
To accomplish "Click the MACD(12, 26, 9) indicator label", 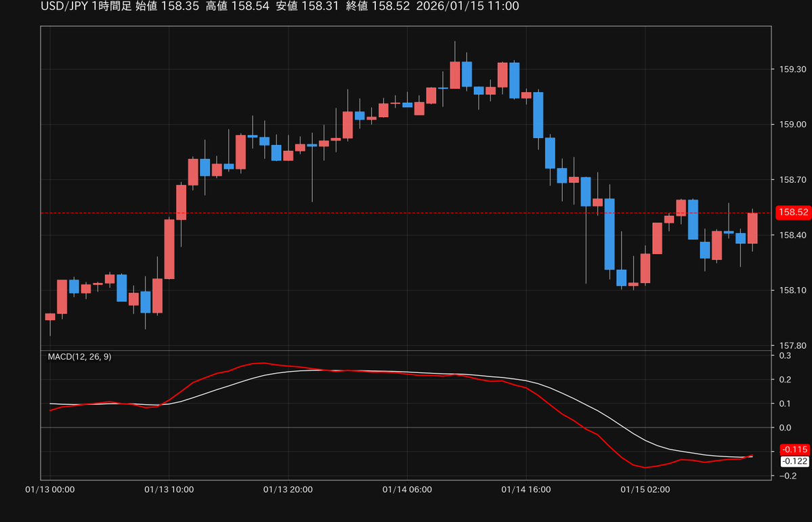I will [x=79, y=356].
